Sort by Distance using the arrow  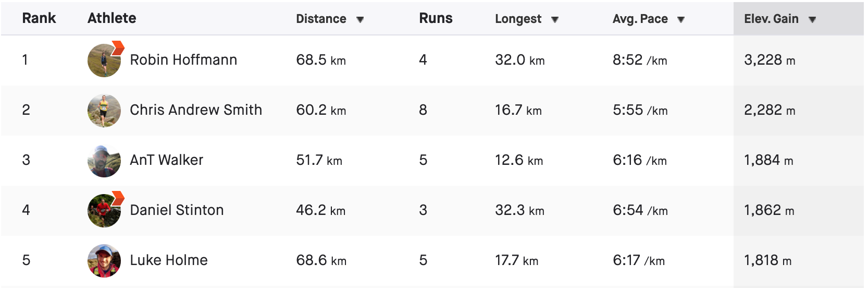pyautogui.click(x=360, y=20)
